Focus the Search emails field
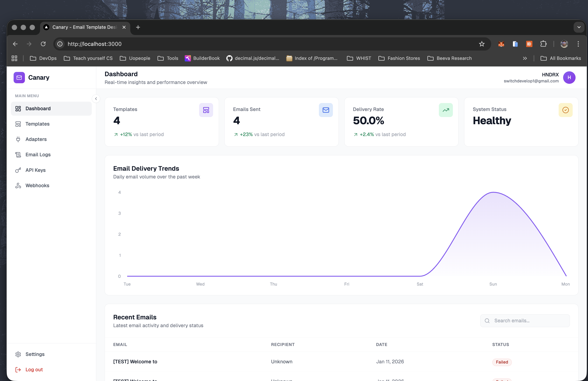Screen dimensions: 588x381 coord(529,321)
